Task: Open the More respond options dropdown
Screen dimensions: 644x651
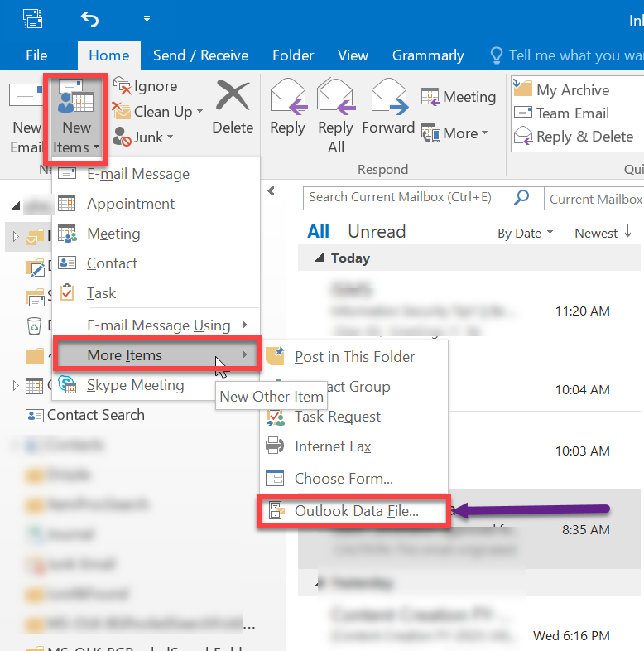Action: point(454,133)
